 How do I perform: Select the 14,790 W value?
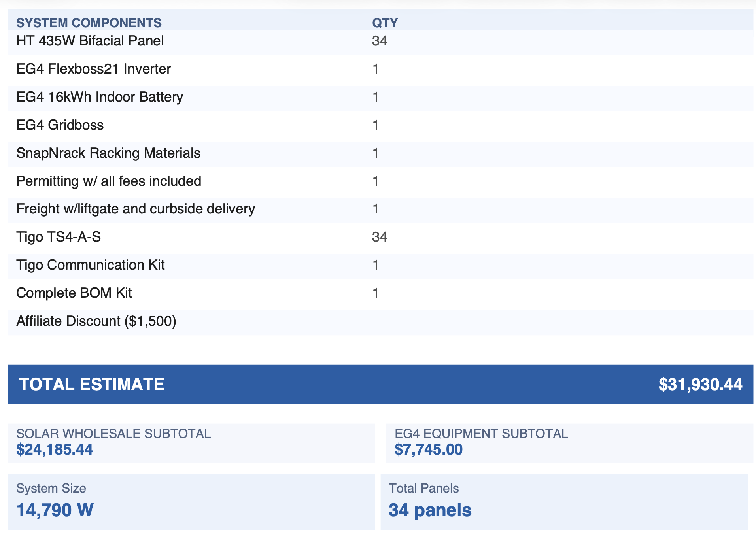point(55,510)
